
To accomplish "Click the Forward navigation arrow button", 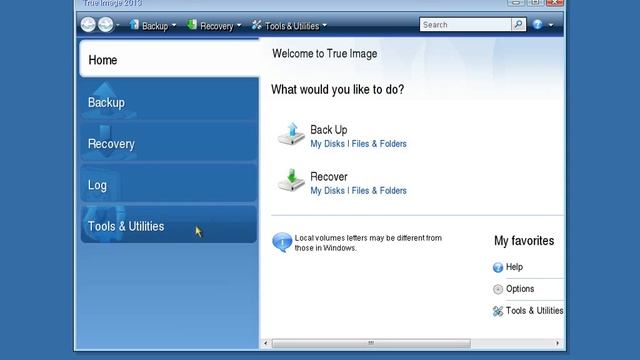I will point(106,25).
